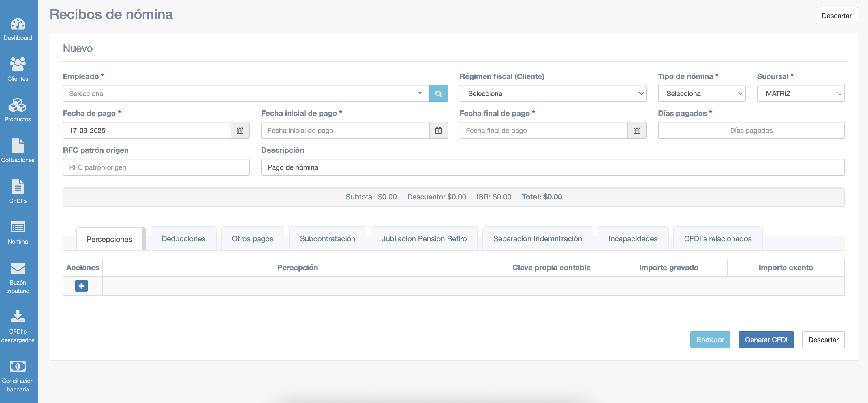Click the Días pagados input field
The image size is (868, 403).
click(751, 131)
